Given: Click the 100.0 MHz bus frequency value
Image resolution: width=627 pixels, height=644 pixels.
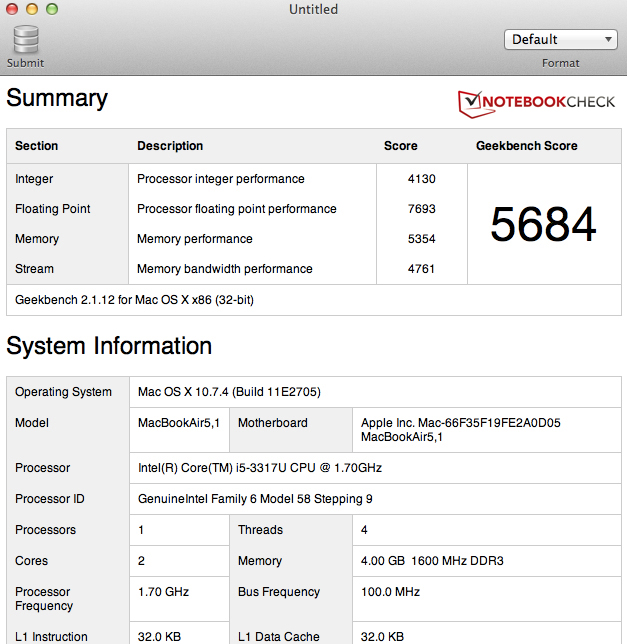Looking at the screenshot, I should click(x=390, y=592).
